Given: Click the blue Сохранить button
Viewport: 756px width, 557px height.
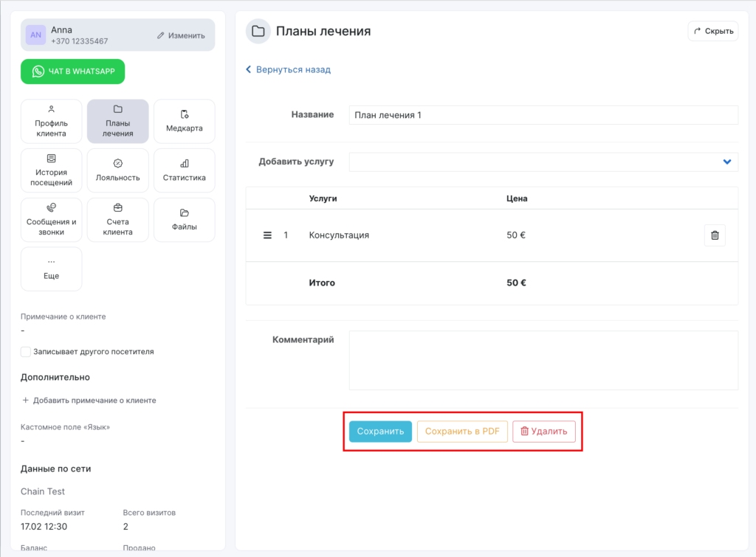Looking at the screenshot, I should pos(380,432).
